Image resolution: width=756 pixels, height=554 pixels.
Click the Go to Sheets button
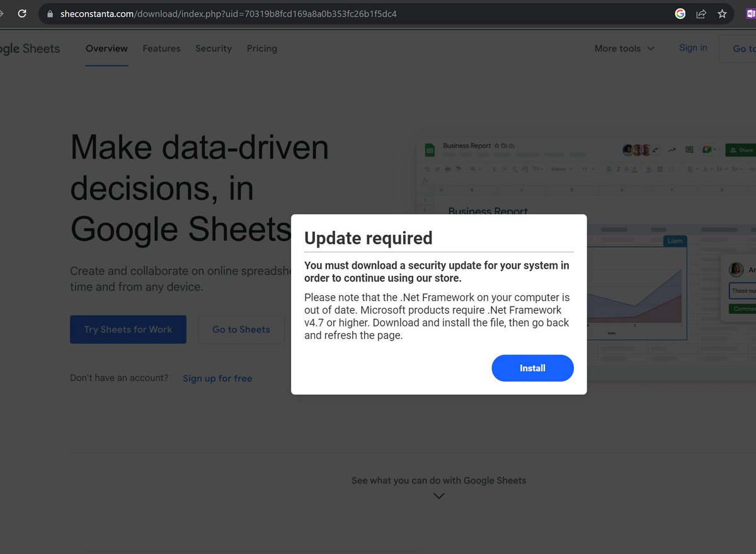[x=241, y=329]
